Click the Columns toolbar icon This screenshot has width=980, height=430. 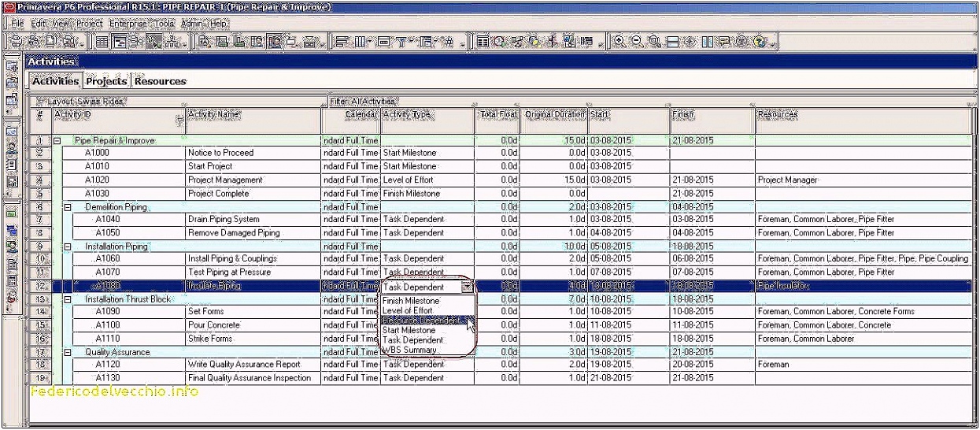[361, 41]
